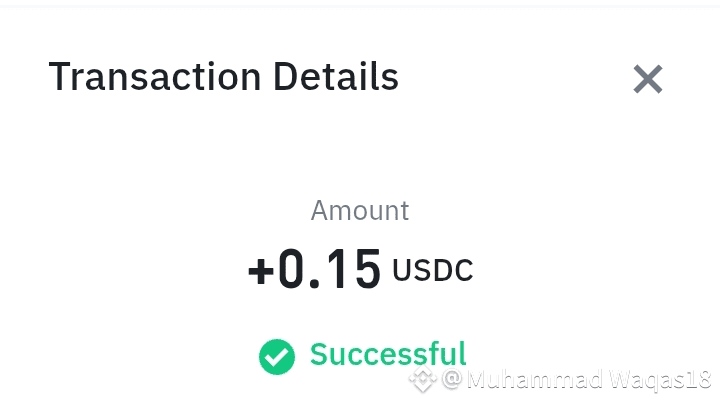Select the Amount label
The height and width of the screenshot is (404, 720).
coord(360,211)
